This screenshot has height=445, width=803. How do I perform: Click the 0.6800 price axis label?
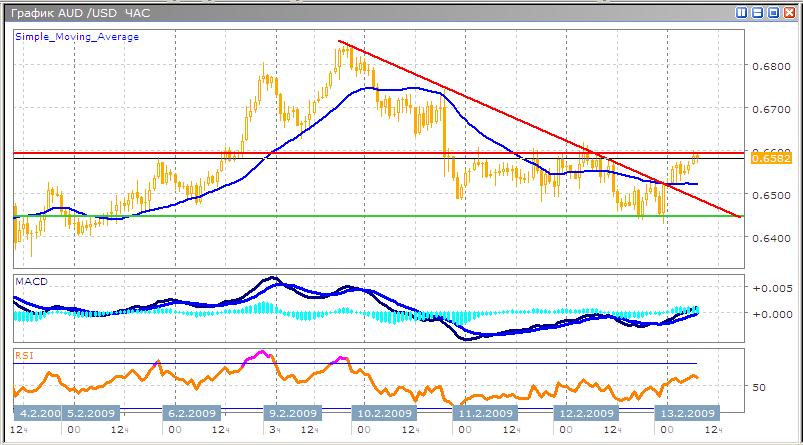click(767, 67)
